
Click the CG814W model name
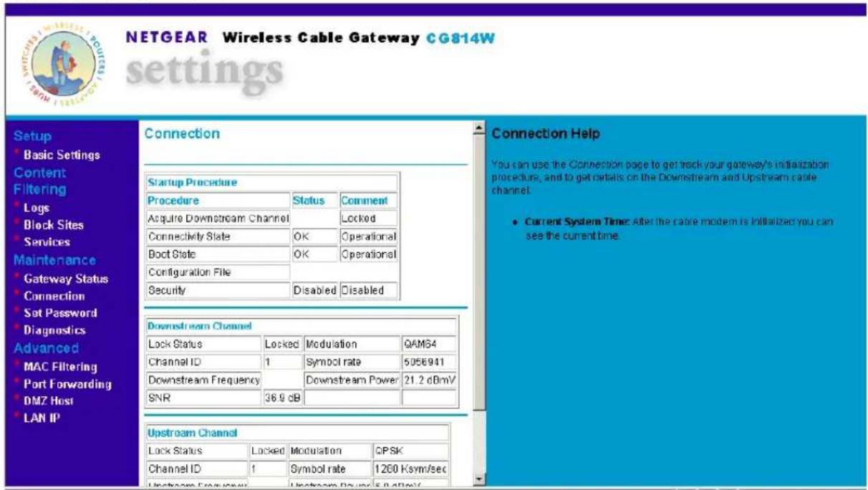(460, 37)
